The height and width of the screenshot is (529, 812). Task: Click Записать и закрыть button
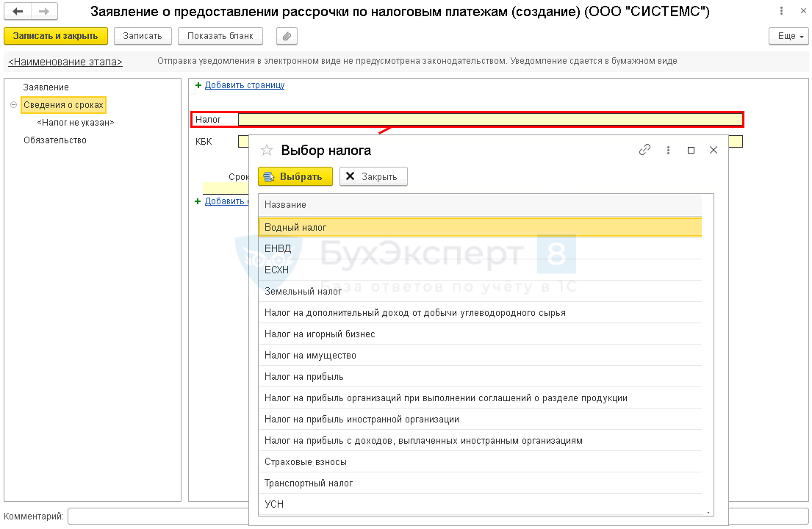tap(56, 36)
